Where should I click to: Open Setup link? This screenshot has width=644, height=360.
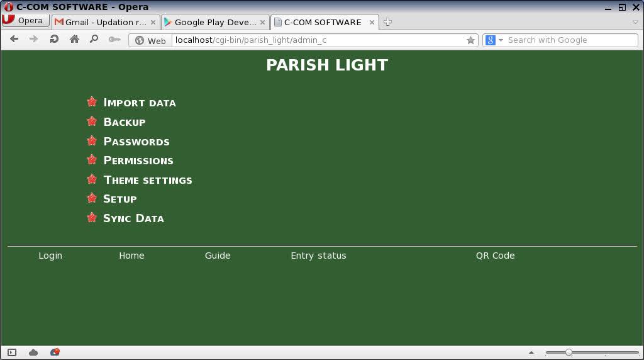[120, 199]
